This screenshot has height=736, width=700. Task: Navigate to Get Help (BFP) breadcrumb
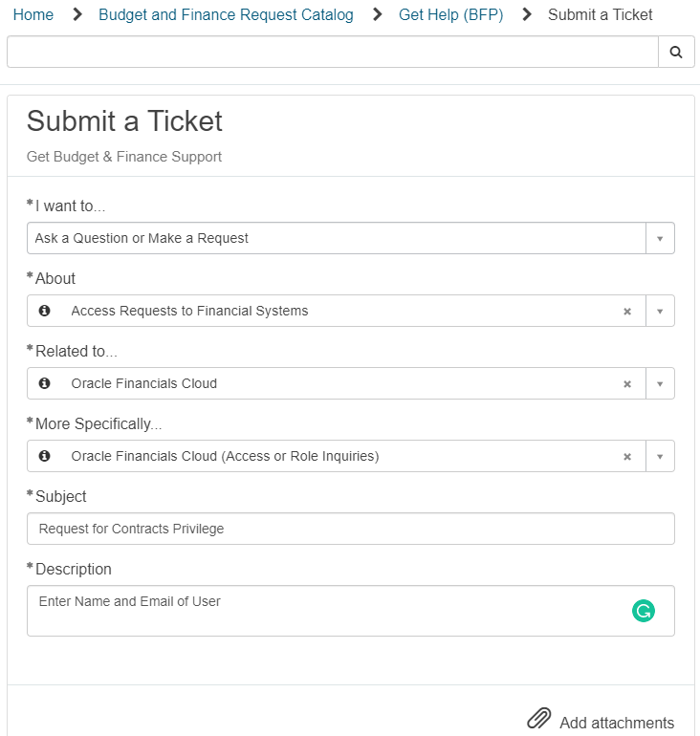pos(450,14)
